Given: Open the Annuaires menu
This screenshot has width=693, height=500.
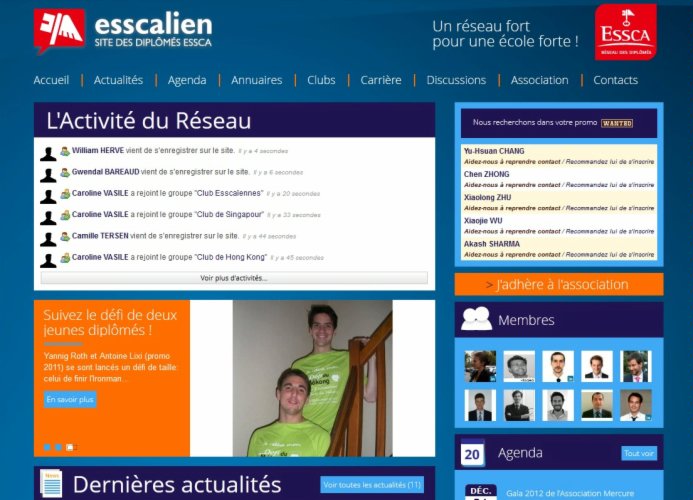Looking at the screenshot, I should tap(256, 80).
